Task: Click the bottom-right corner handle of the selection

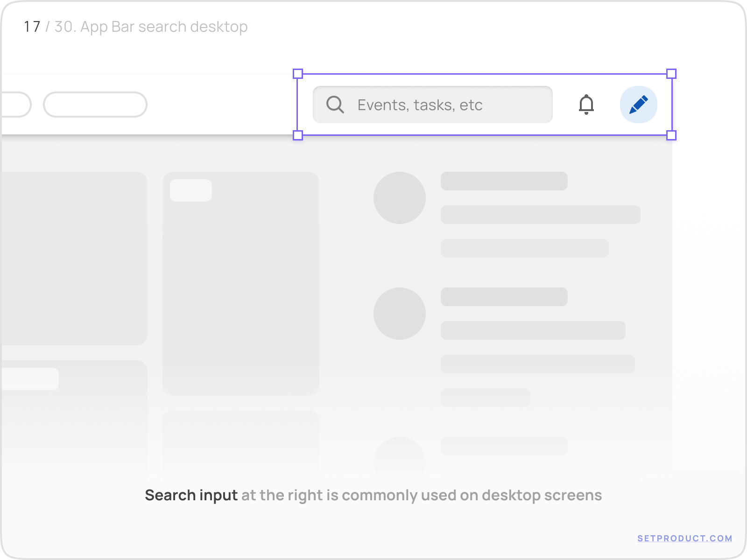Action: pos(671,136)
